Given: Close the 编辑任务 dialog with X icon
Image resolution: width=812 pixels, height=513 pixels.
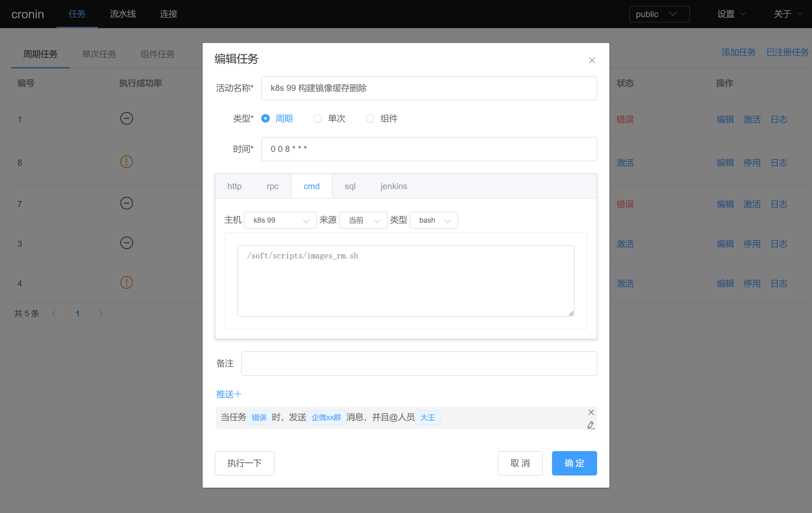Looking at the screenshot, I should [592, 60].
